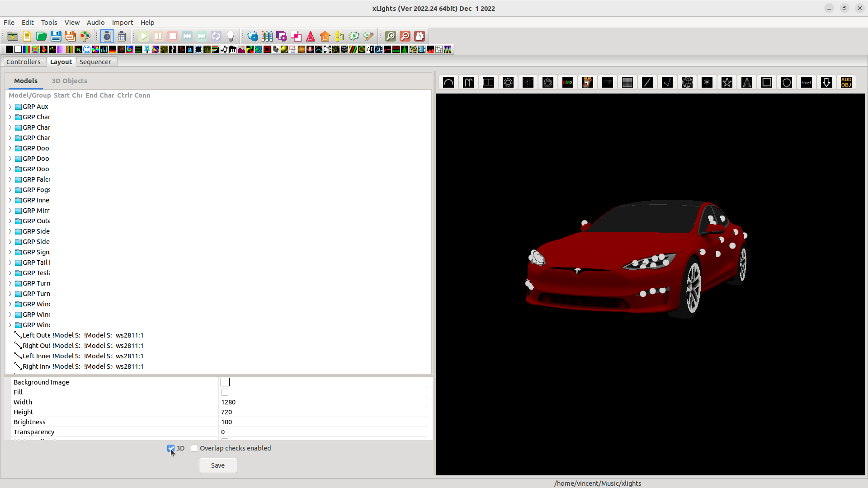Click the Save floppy disk toolbar icon
The width and height of the screenshot is (868, 488).
point(56,36)
